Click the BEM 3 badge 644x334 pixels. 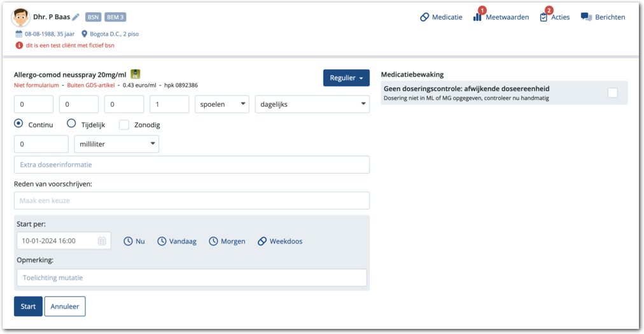click(115, 17)
